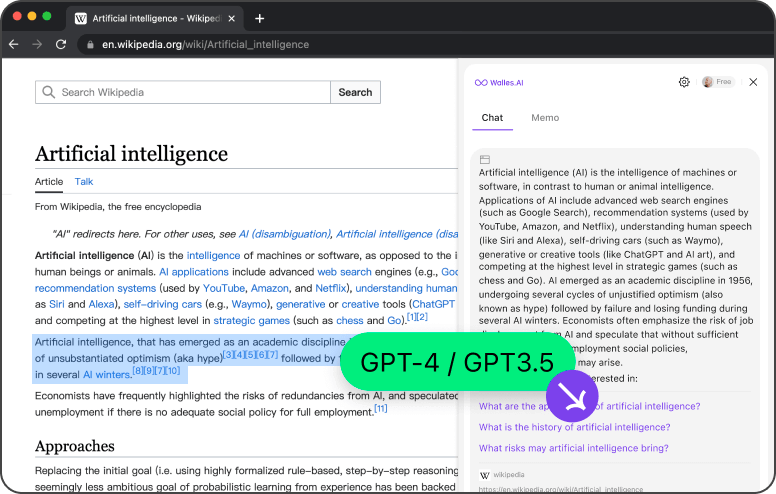Screen dimensions: 776x494
Task: Click the purple arrow cursor button
Action: [572, 397]
